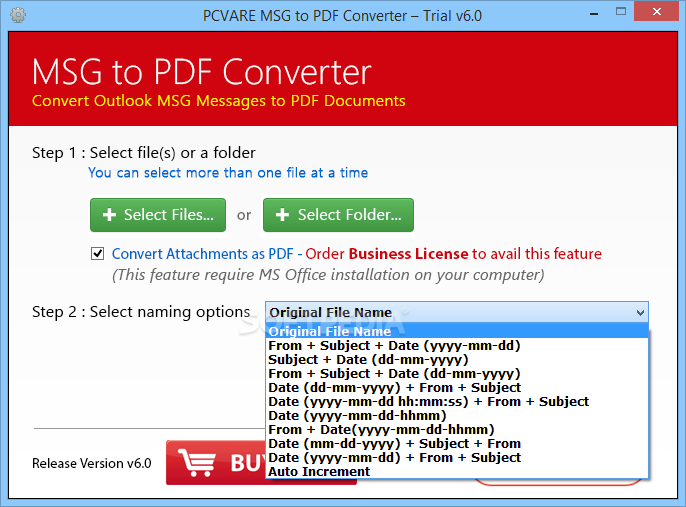Select Date (dd-mm-yyyy) + From + Subject

pos(457,388)
